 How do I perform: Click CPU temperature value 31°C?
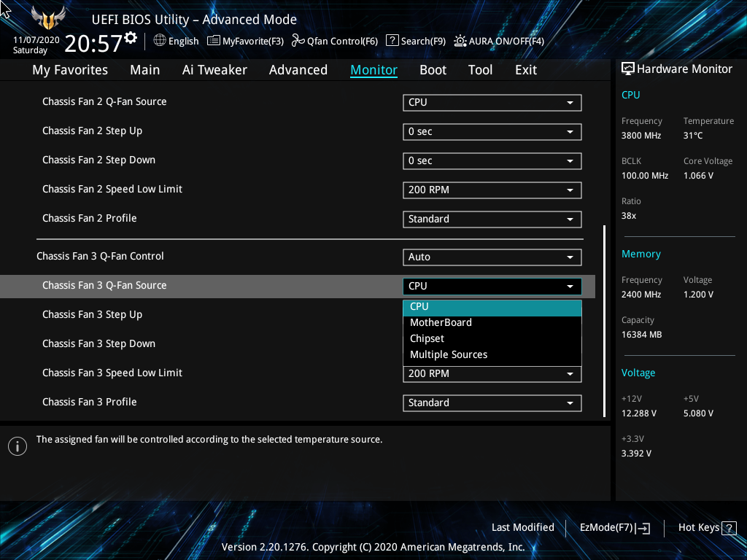(693, 136)
